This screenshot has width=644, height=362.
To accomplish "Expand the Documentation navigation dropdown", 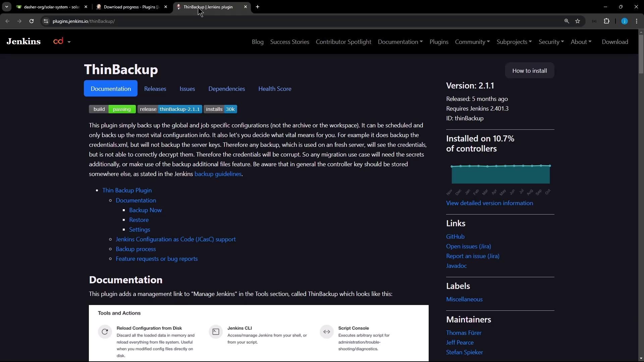I will (x=400, y=42).
